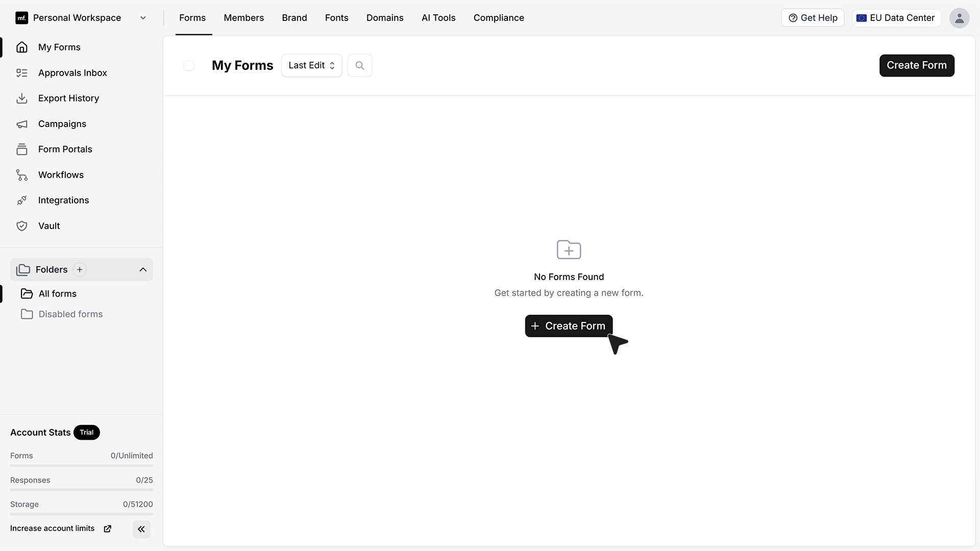Click the mf workspace logo
This screenshot has width=980, height=551.
pyautogui.click(x=21, y=18)
